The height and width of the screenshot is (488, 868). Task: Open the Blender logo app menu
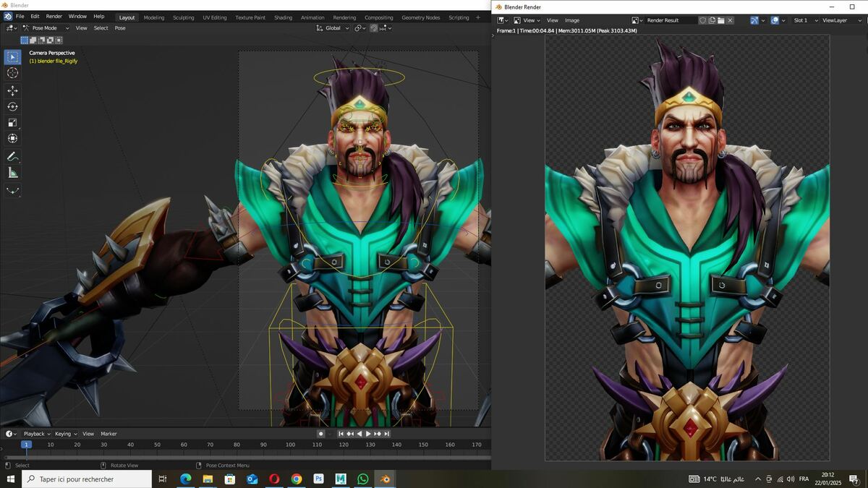[8, 17]
